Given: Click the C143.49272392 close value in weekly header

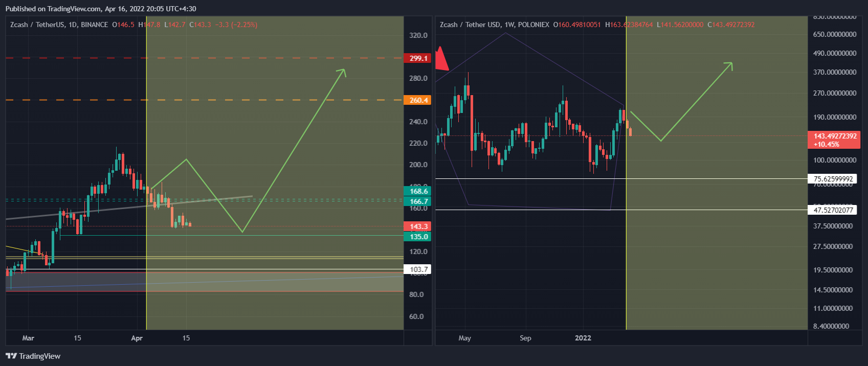Looking at the screenshot, I should coord(731,25).
